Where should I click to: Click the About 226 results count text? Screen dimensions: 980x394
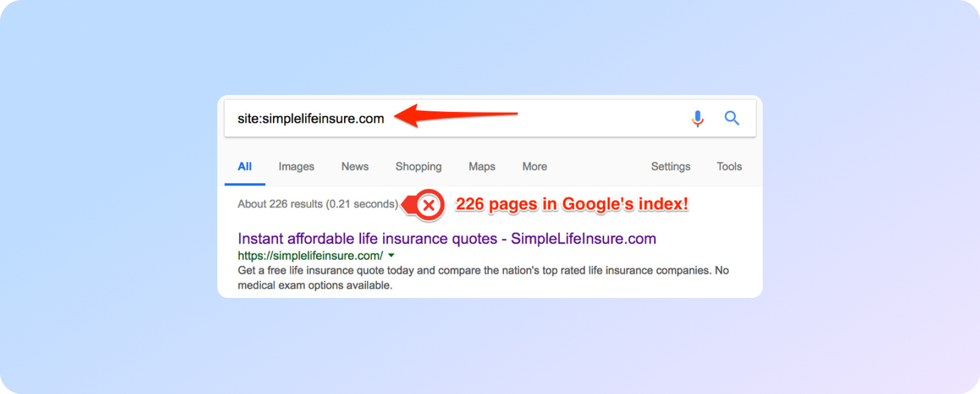click(x=318, y=204)
